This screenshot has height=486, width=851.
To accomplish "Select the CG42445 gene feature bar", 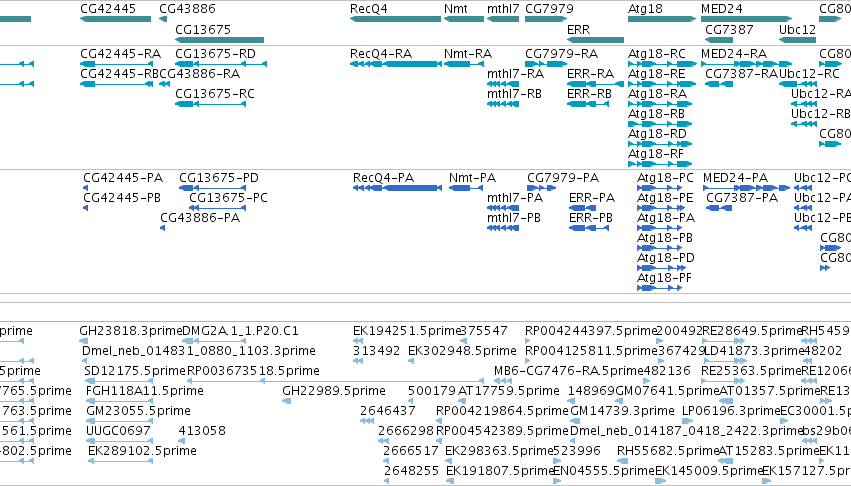I will 116,19.
